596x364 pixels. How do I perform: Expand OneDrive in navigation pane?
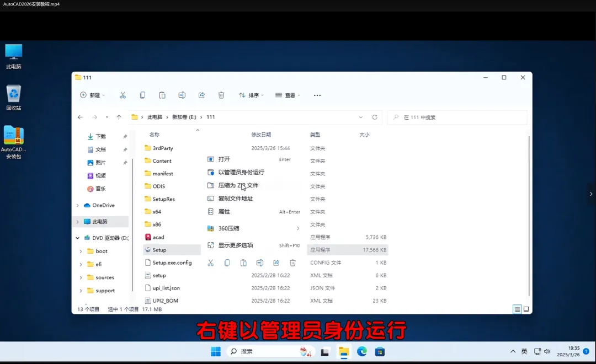coord(78,205)
